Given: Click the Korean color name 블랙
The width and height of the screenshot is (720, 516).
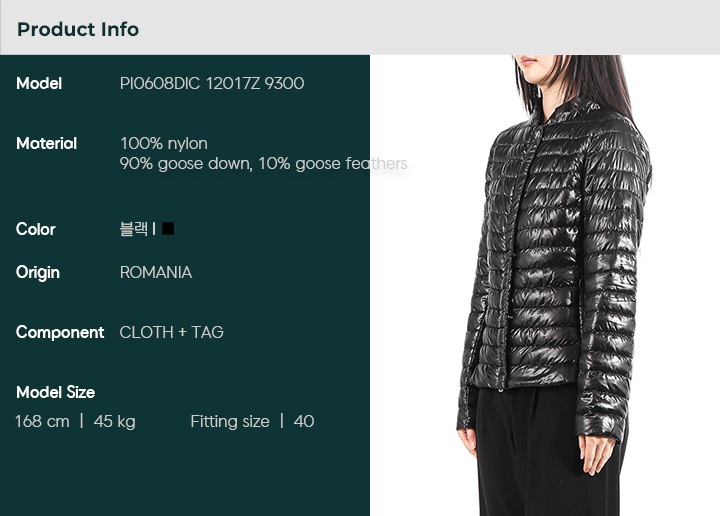Looking at the screenshot, I should tap(134, 228).
